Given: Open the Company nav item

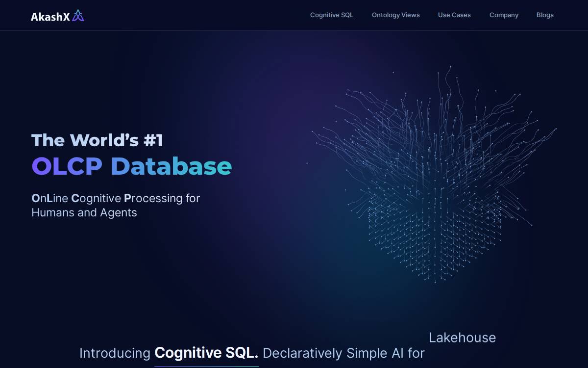Looking at the screenshot, I should click(504, 15).
